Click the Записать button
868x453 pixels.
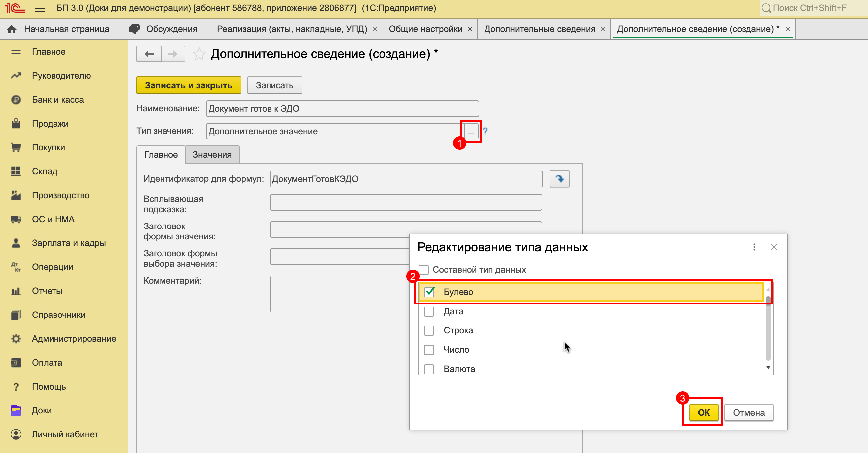pos(274,85)
